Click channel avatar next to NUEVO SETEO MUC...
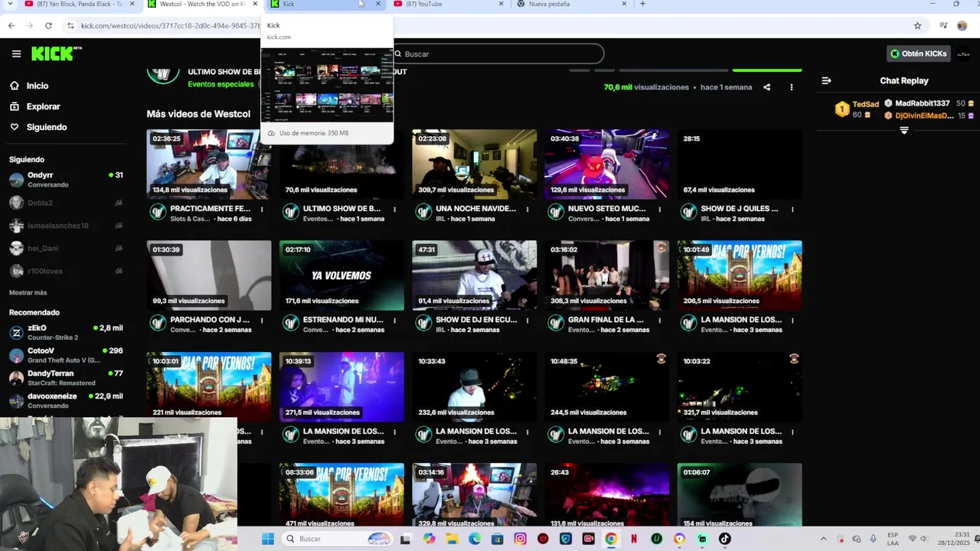 click(x=556, y=212)
